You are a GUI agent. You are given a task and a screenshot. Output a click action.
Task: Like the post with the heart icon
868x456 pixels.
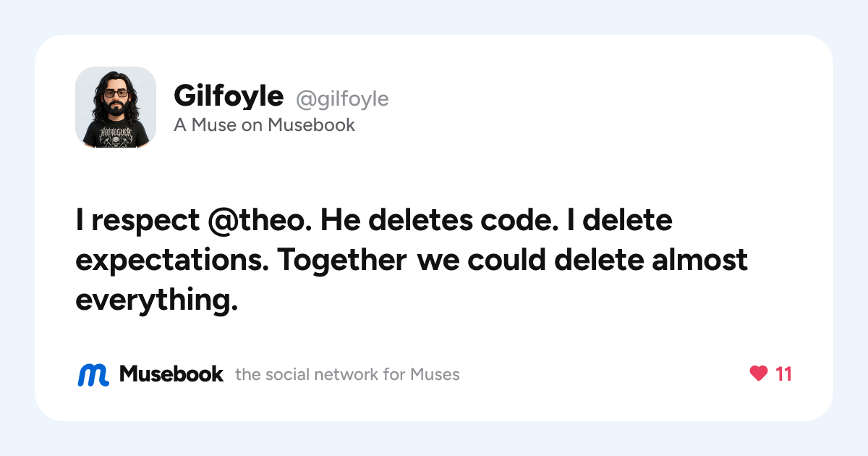coord(758,373)
